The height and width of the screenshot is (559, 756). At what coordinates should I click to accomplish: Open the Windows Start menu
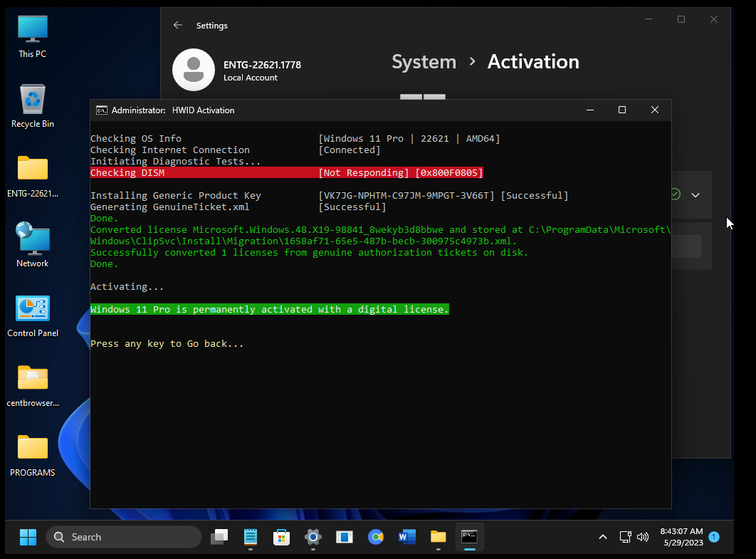click(28, 537)
